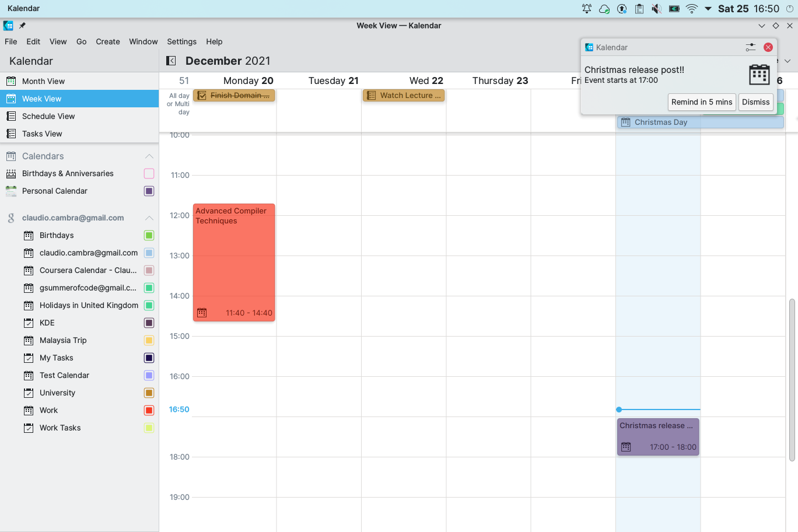The image size is (798, 532).
Task: Toggle the My Tasks checkbox
Action: coord(149,358)
